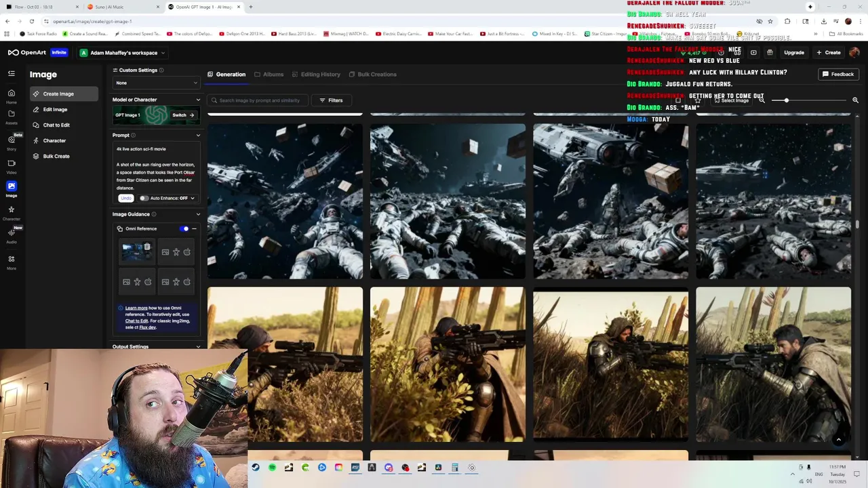868x488 pixels.
Task: Collapse the left sidebar menu icon
Action: point(12,73)
